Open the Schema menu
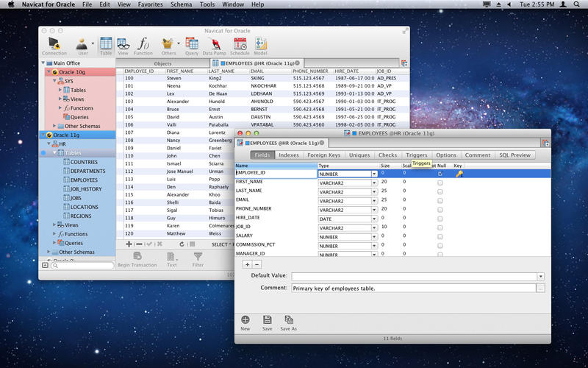The image size is (588, 368). coord(181,4)
